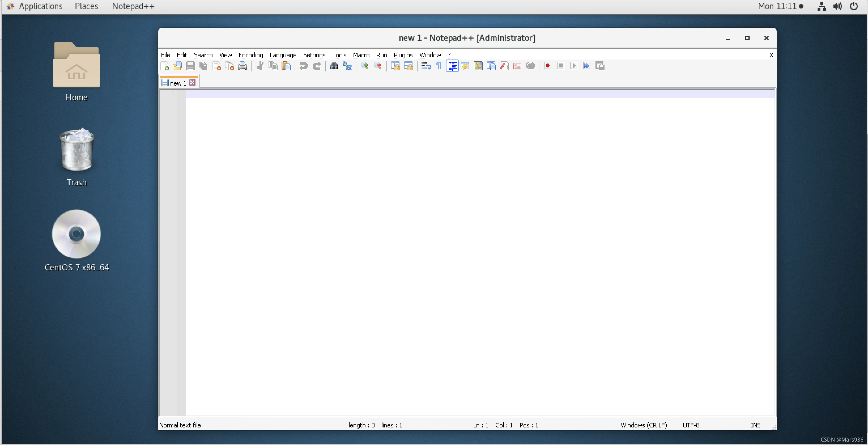Screen dimensions: 868x445
Task: Open the File menu
Action: 165,55
